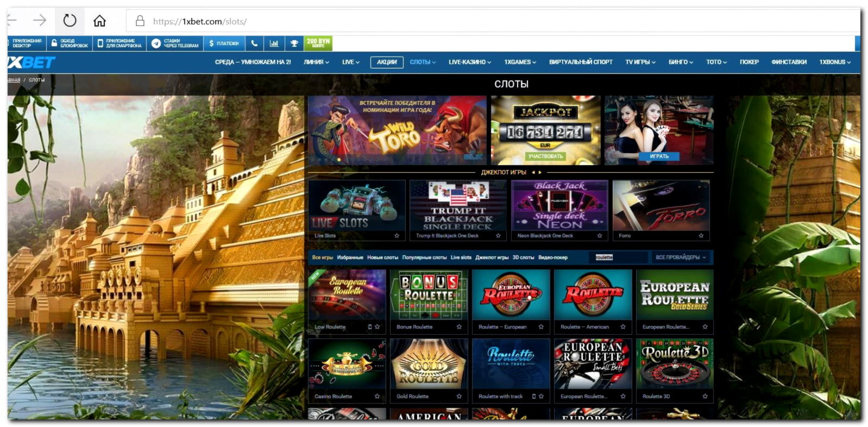Click the game search field containing roulette
Screen dimensions: 868x427
pyautogui.click(x=618, y=258)
